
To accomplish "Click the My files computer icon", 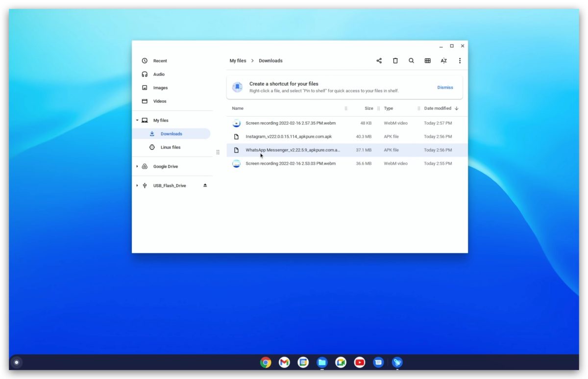I will coord(145,120).
